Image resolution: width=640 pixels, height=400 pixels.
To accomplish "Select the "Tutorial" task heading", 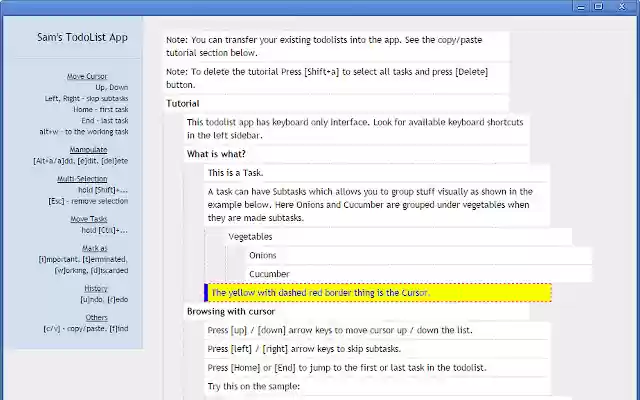I will 336,104.
